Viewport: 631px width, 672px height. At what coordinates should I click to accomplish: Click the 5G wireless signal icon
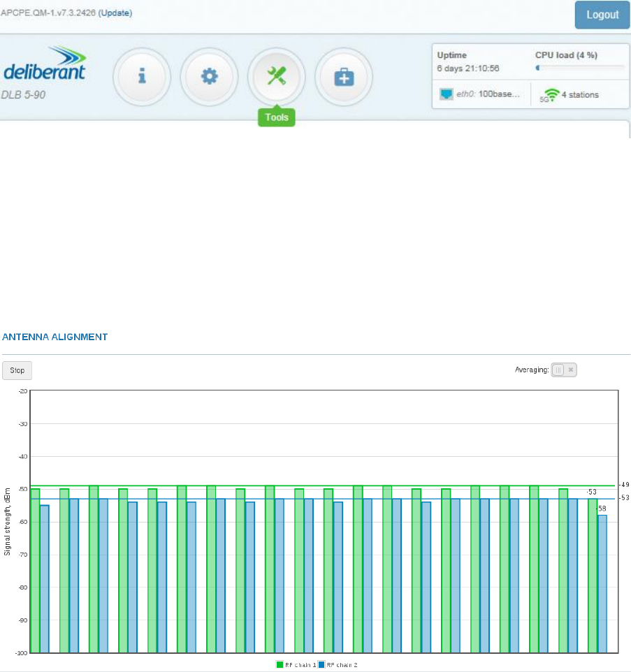(551, 95)
